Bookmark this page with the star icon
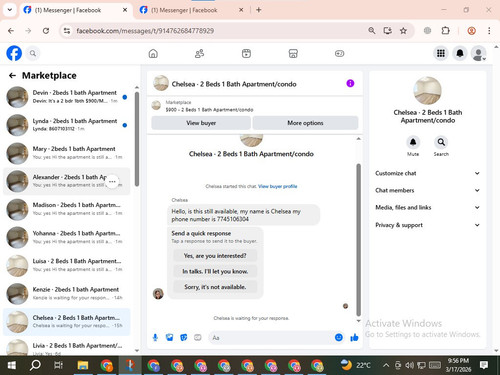The height and width of the screenshot is (375, 500). click(x=403, y=31)
